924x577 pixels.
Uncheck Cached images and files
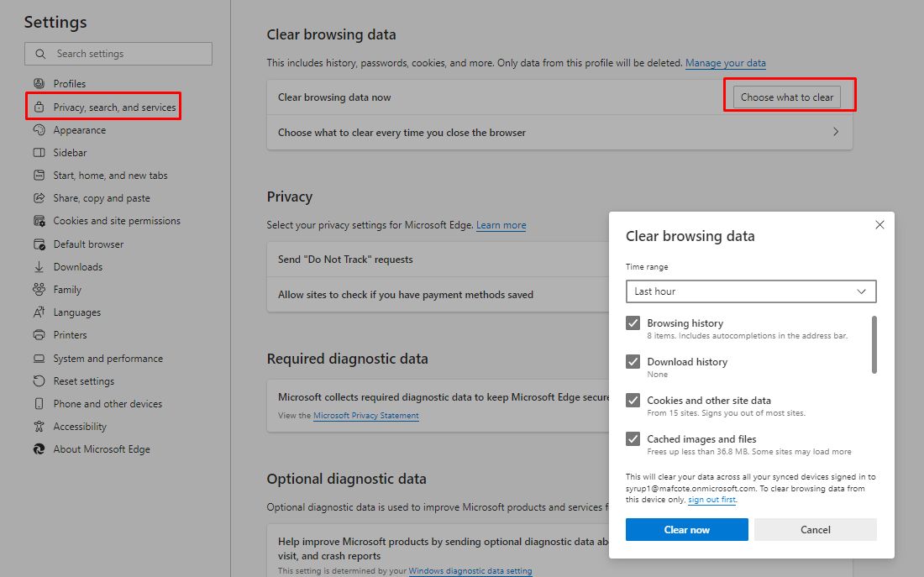tap(633, 438)
